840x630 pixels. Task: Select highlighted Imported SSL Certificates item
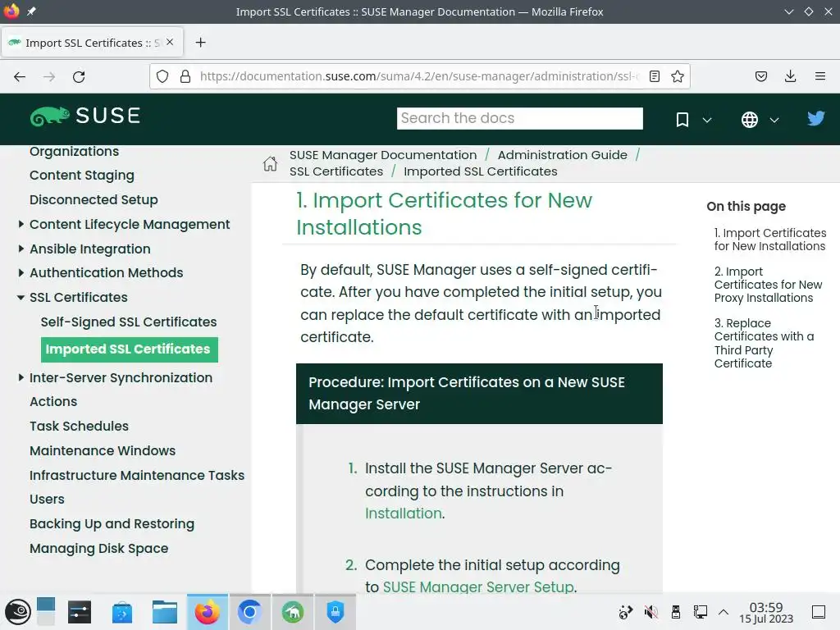[x=129, y=349]
